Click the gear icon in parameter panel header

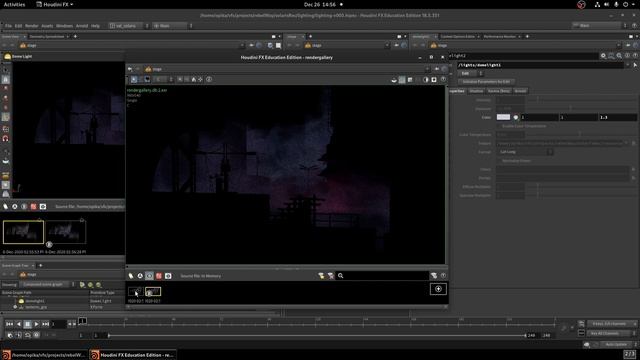tap(603, 56)
